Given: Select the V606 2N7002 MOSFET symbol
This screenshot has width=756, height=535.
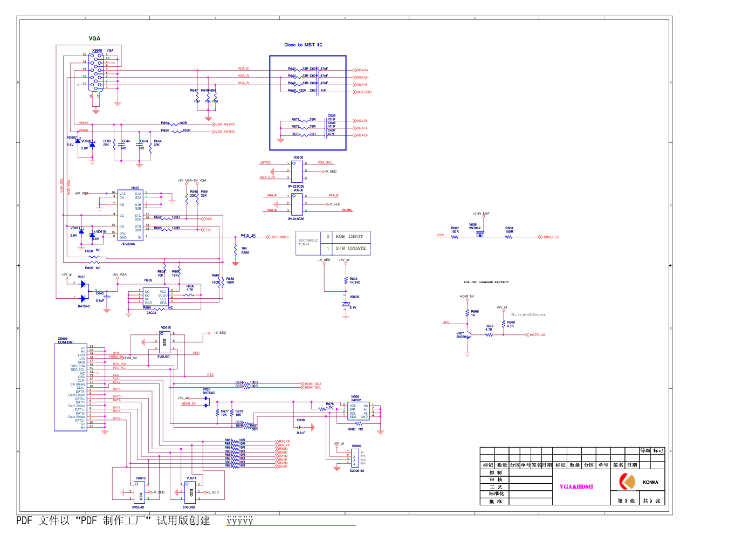Looking at the screenshot, I should tap(479, 234).
